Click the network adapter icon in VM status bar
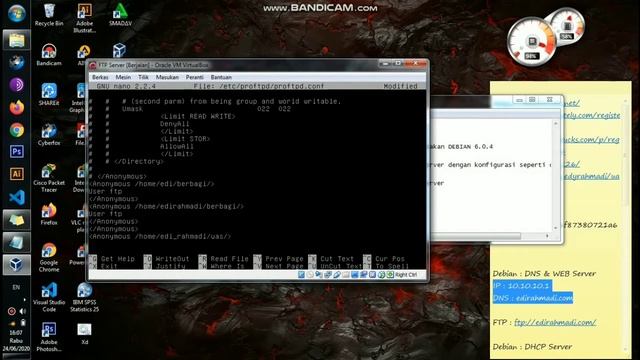This screenshot has height=360, width=640. click(328, 275)
